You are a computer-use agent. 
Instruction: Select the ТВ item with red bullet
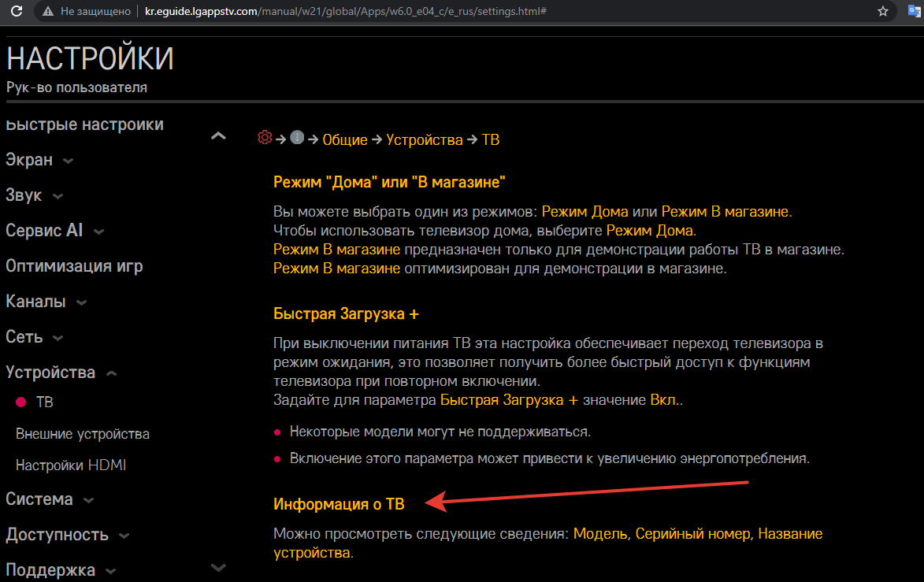[44, 402]
